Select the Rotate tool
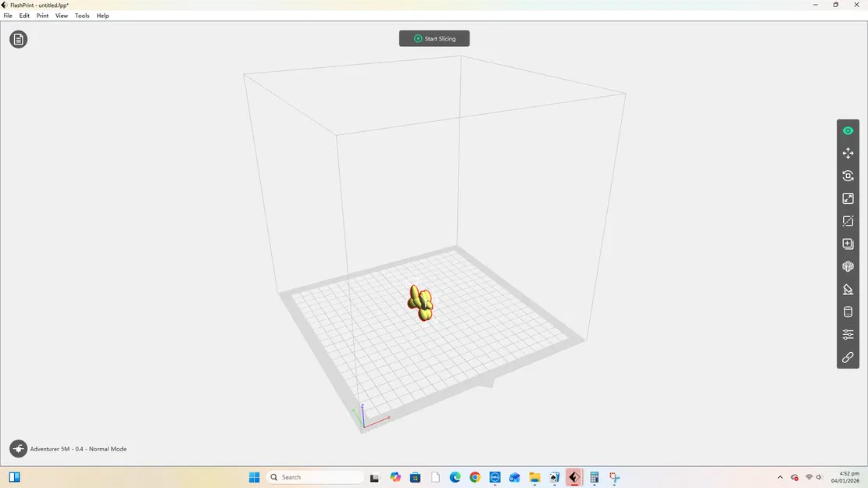 click(x=848, y=176)
